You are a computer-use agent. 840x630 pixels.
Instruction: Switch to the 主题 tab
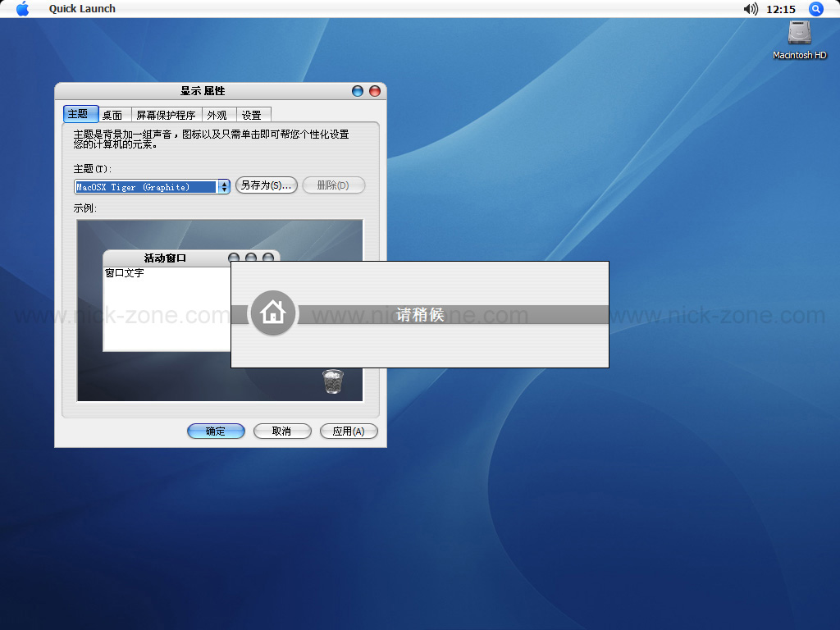[x=80, y=114]
